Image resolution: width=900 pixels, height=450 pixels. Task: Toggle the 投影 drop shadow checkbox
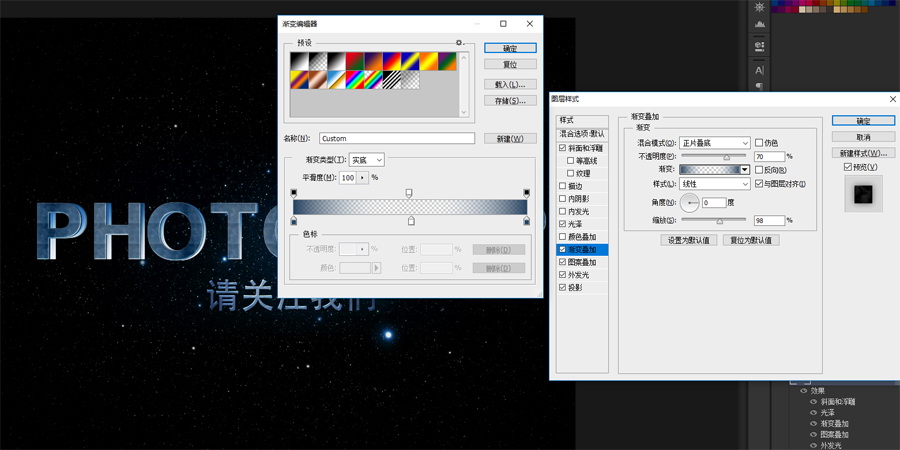pos(562,288)
